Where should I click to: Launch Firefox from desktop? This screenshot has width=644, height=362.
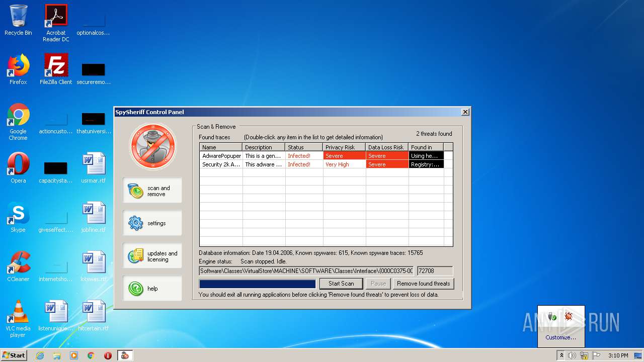click(x=18, y=69)
